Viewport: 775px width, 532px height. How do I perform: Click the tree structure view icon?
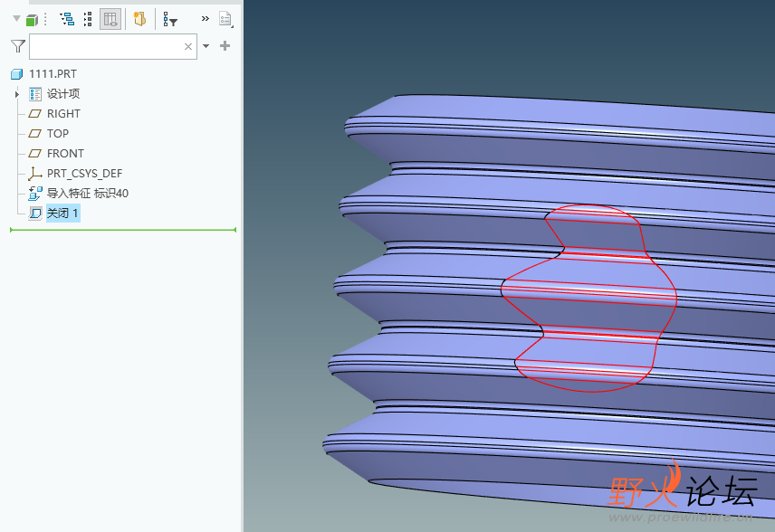click(66, 19)
